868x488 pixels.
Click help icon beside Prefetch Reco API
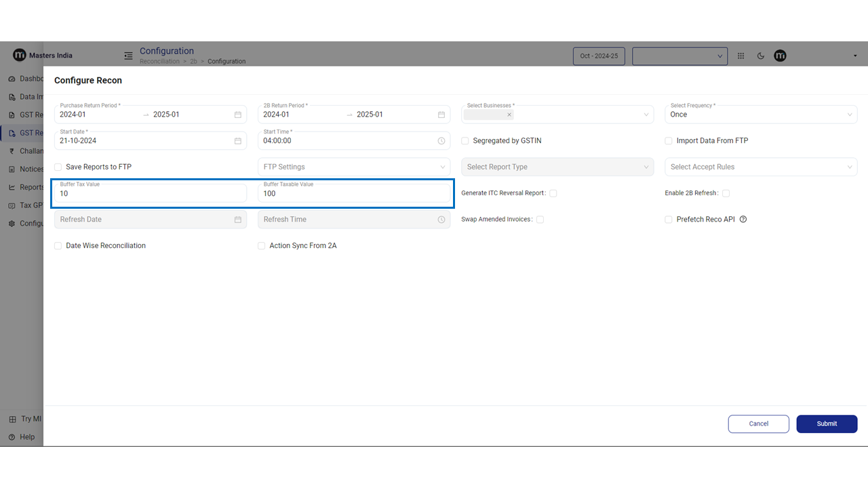pyautogui.click(x=743, y=220)
